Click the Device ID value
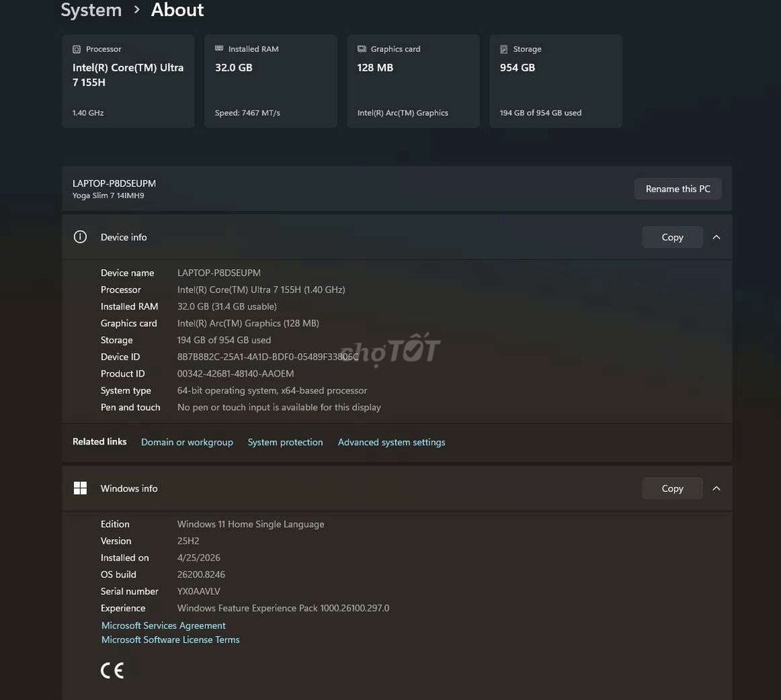 coord(268,357)
